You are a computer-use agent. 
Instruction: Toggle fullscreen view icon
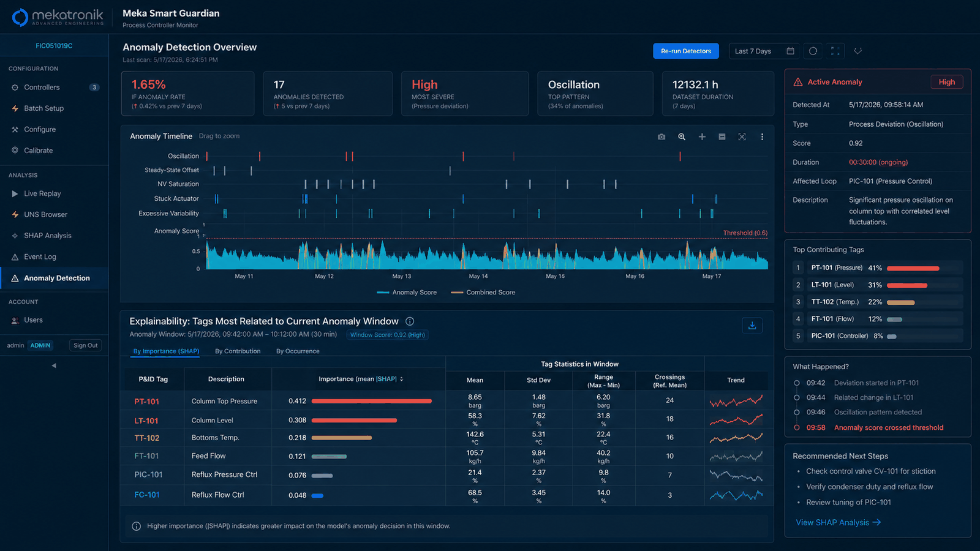pyautogui.click(x=835, y=51)
